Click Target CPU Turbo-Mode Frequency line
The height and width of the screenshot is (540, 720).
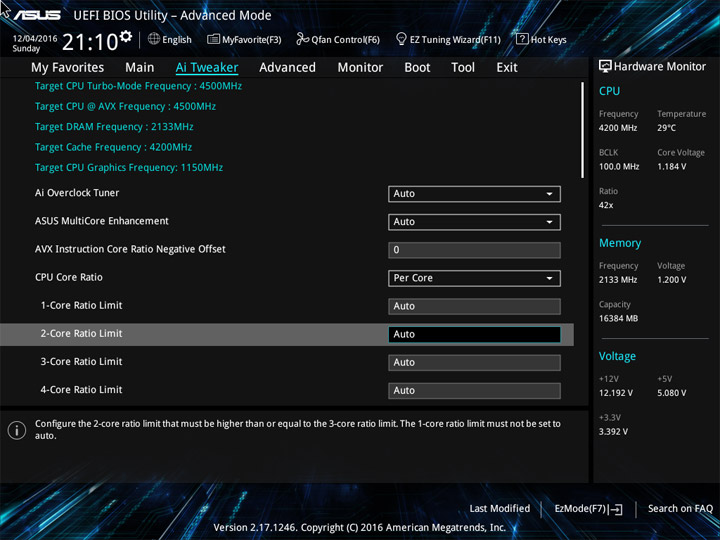pyautogui.click(x=138, y=86)
